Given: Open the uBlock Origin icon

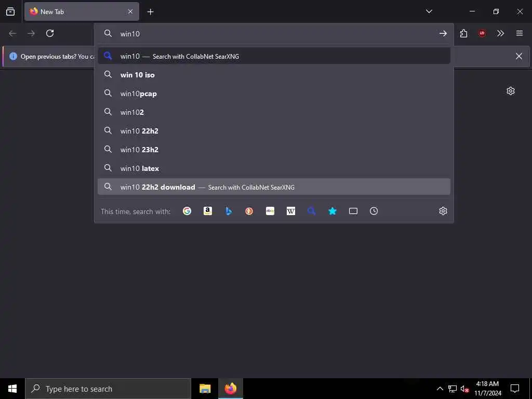Looking at the screenshot, I should click(482, 33).
